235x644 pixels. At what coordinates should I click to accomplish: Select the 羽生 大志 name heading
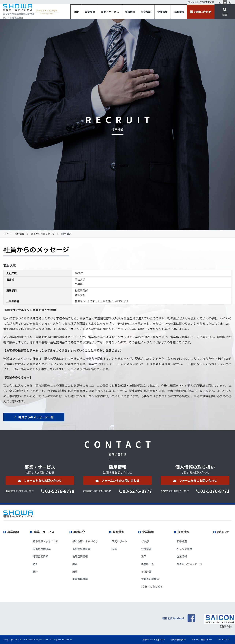(x=10, y=266)
